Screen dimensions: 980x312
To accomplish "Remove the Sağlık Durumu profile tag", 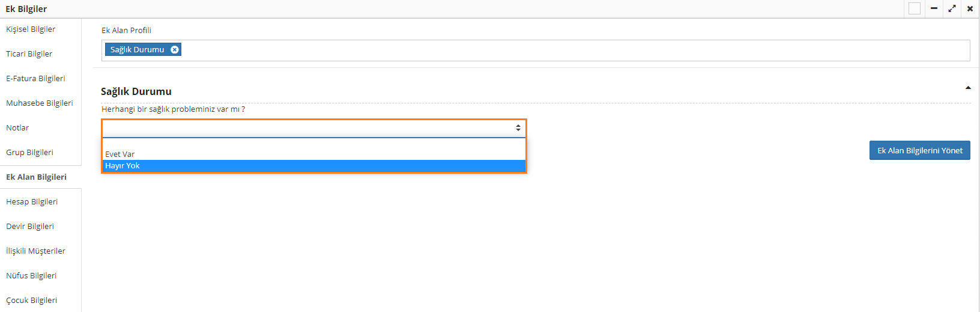I will [x=175, y=50].
